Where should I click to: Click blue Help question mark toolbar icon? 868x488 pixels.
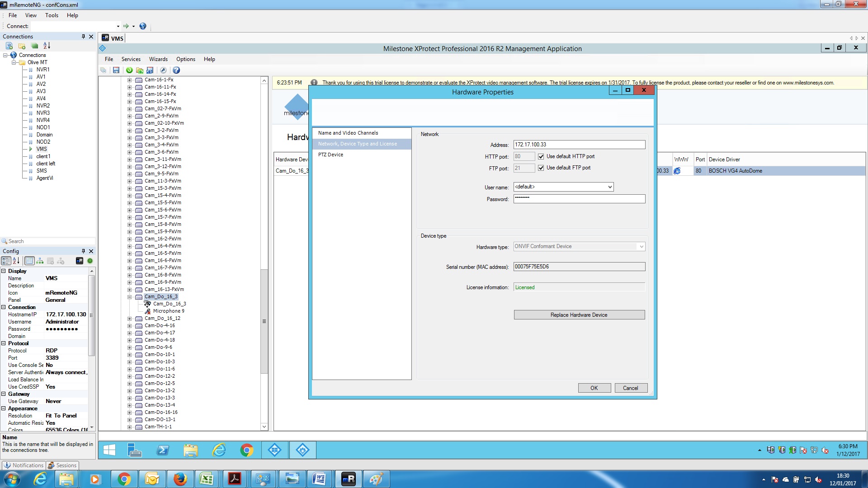pos(176,70)
